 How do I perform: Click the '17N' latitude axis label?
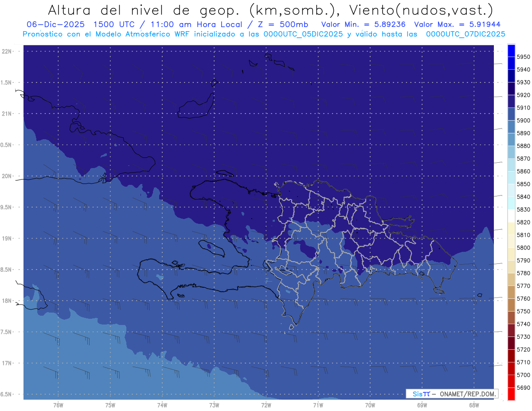7,363
